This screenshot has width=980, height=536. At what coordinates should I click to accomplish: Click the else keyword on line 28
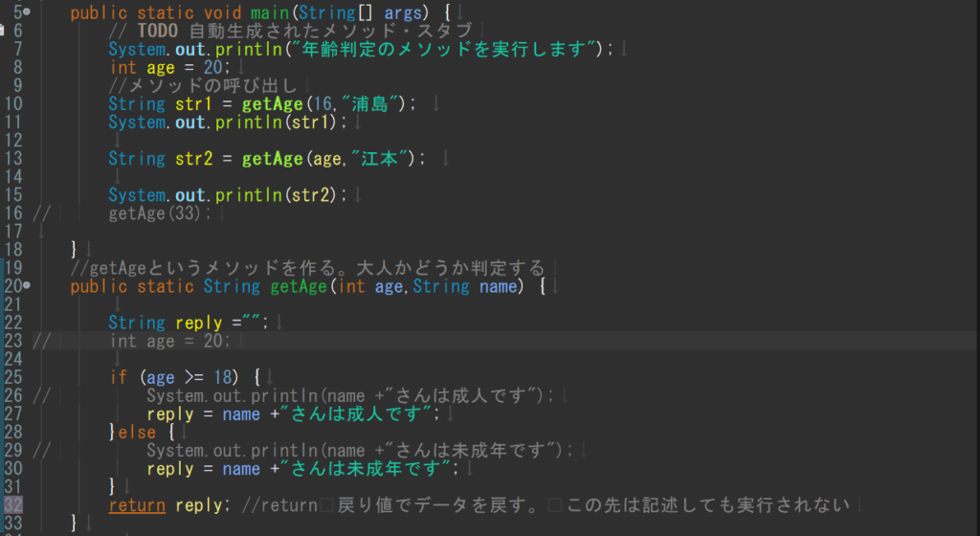pos(137,433)
